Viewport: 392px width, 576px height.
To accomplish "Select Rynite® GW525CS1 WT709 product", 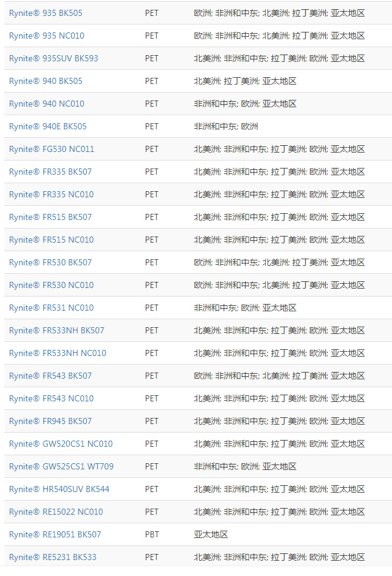I will [x=61, y=467].
